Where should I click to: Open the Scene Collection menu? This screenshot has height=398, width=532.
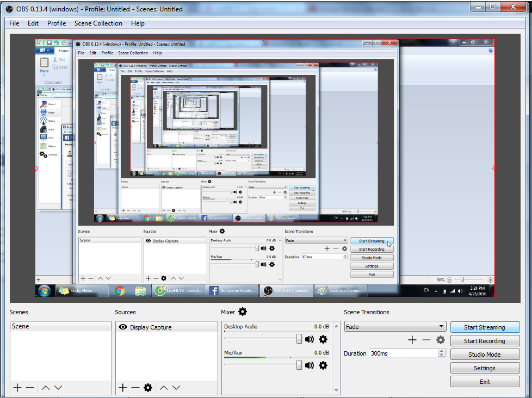point(98,23)
